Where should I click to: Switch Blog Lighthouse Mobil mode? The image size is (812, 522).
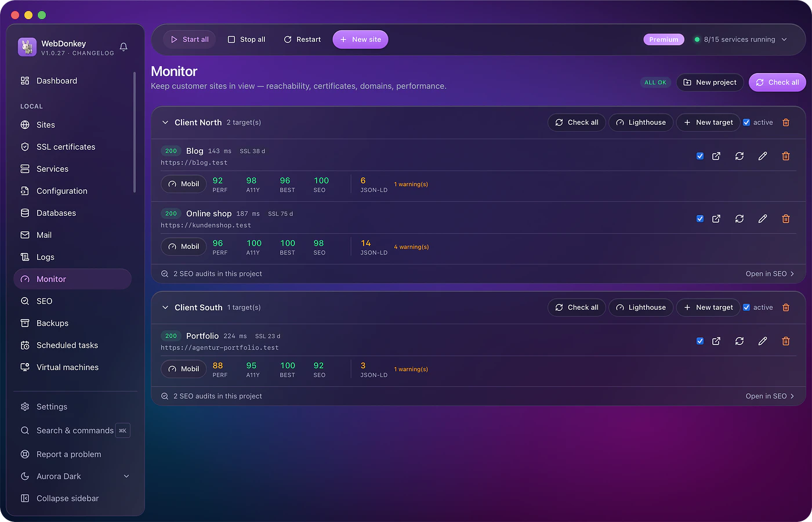pyautogui.click(x=183, y=184)
